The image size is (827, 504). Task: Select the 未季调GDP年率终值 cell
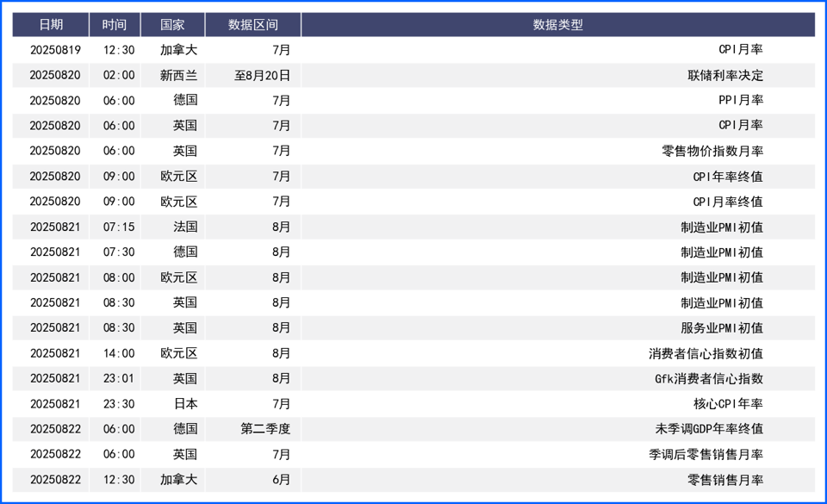(x=709, y=428)
